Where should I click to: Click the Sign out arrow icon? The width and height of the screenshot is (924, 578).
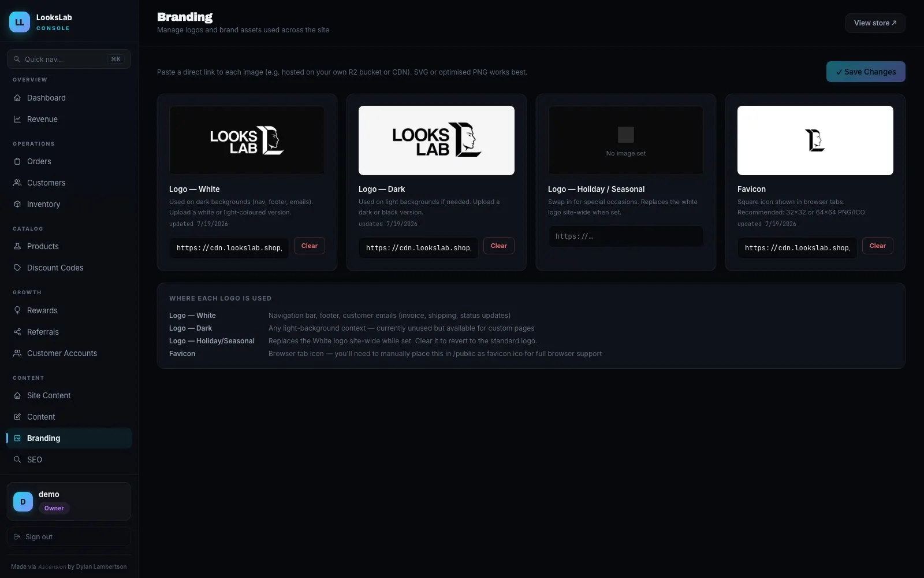coord(17,537)
